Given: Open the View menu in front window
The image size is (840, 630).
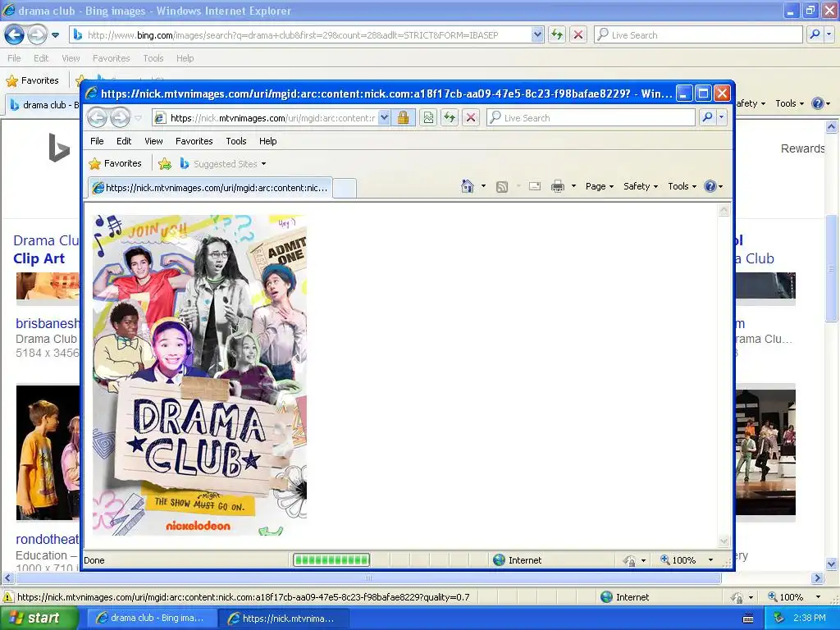Looking at the screenshot, I should [x=153, y=141].
